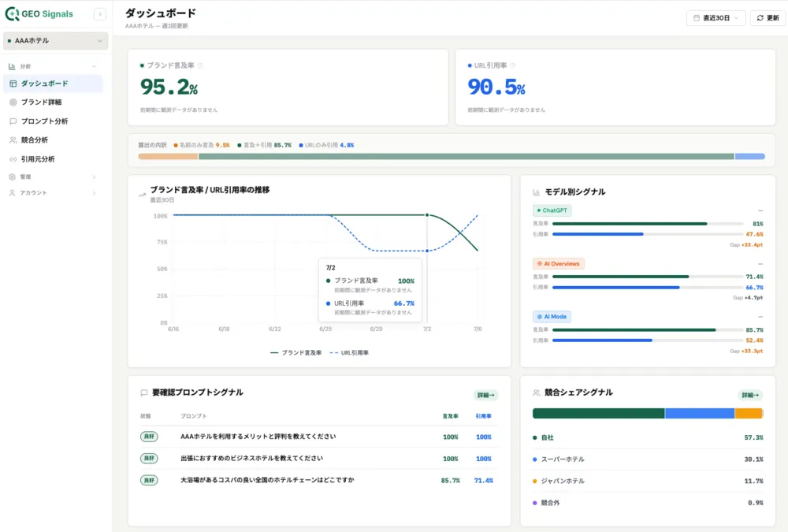Open the AAAホテルを利用するメリット prompt row
This screenshot has width=788, height=532.
319,437
